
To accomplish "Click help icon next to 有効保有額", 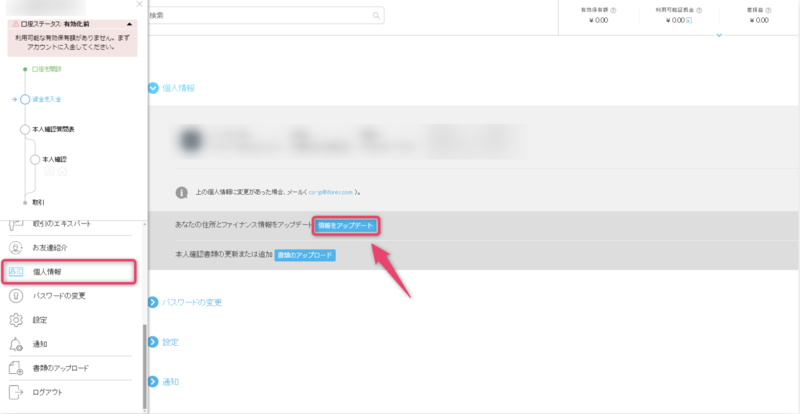I will click(613, 10).
